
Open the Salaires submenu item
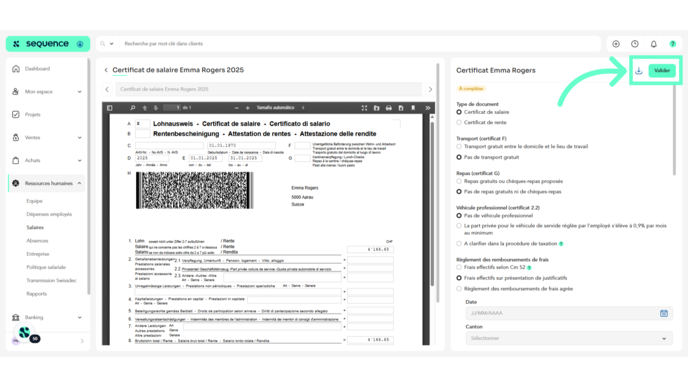point(35,227)
